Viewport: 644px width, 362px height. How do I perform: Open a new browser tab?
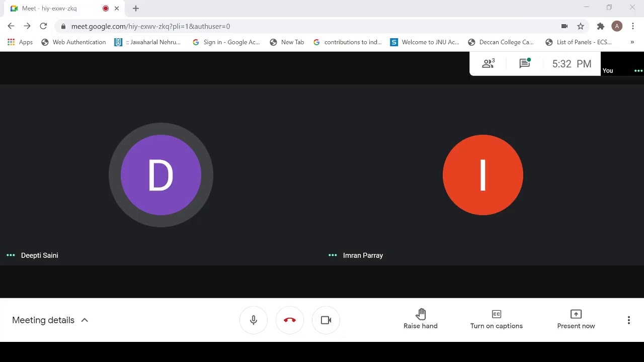pos(136,9)
